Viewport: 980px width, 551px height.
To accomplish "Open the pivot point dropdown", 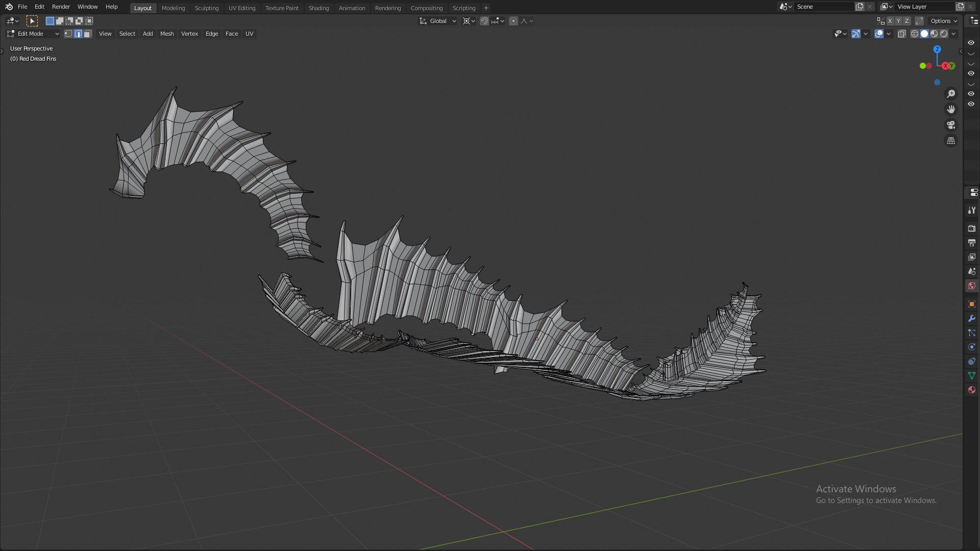I will pos(469,21).
